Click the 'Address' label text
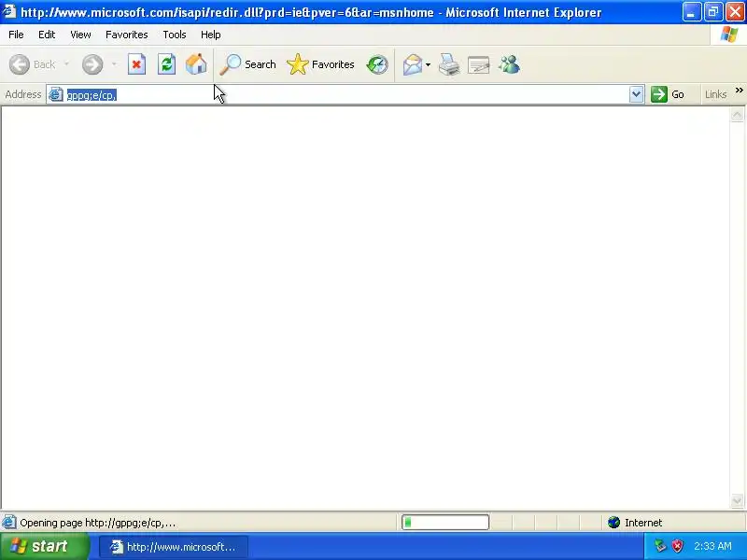Viewport: 747px width, 560px height. (23, 94)
